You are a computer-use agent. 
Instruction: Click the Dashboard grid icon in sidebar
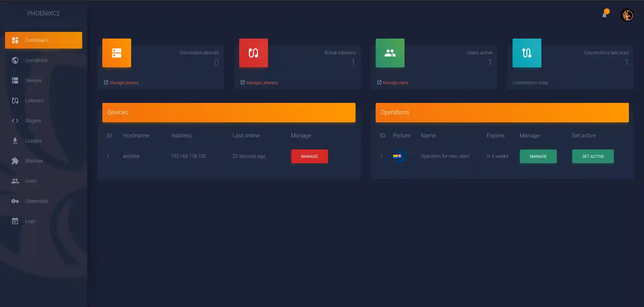tap(15, 40)
